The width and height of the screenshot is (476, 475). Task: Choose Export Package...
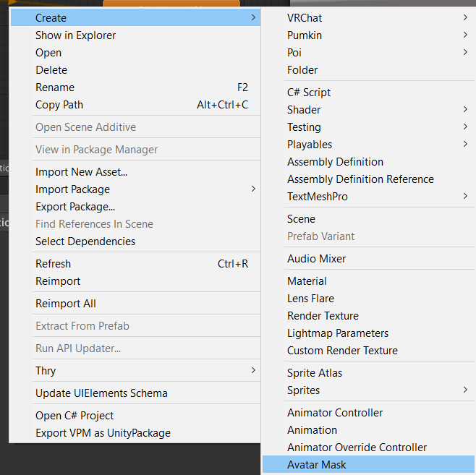pos(135,207)
